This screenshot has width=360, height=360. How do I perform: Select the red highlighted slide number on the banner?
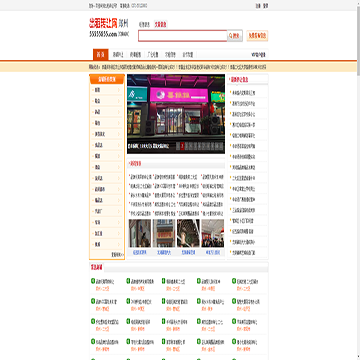click(x=182, y=146)
